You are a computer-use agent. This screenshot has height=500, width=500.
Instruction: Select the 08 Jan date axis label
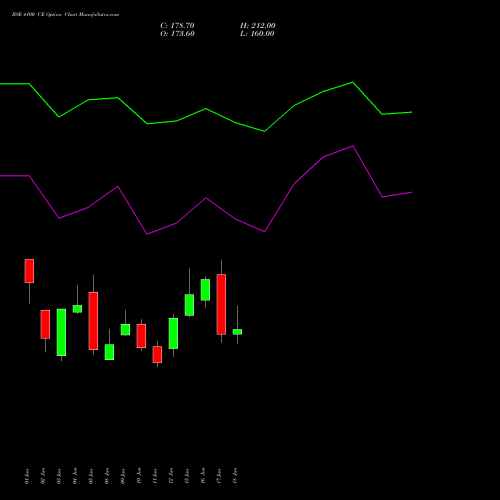[107, 476]
